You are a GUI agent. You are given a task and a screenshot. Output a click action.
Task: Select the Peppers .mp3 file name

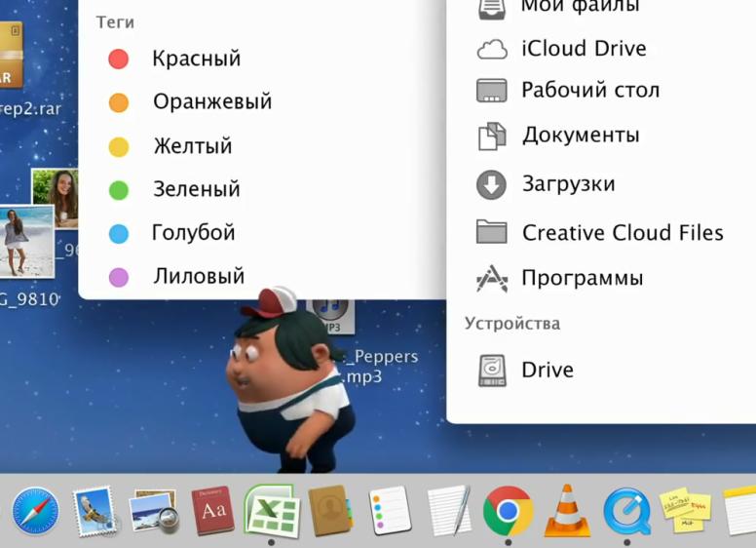pos(381,367)
